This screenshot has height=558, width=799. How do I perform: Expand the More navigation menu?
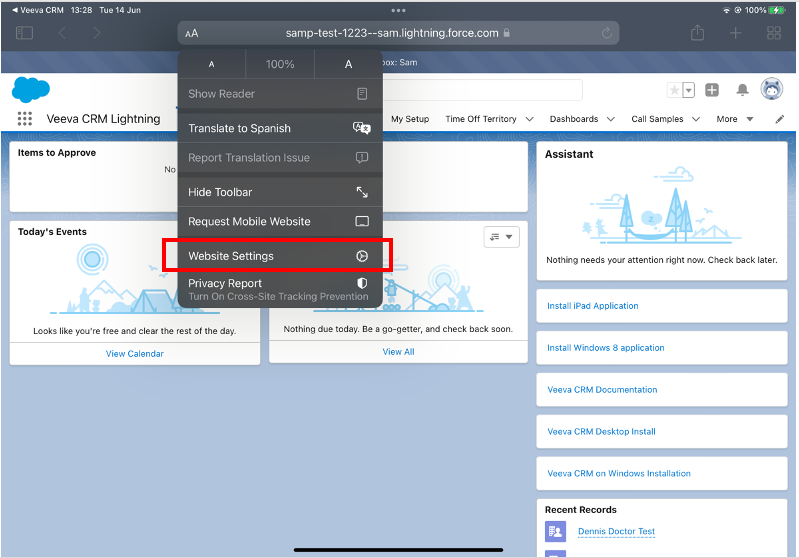734,119
